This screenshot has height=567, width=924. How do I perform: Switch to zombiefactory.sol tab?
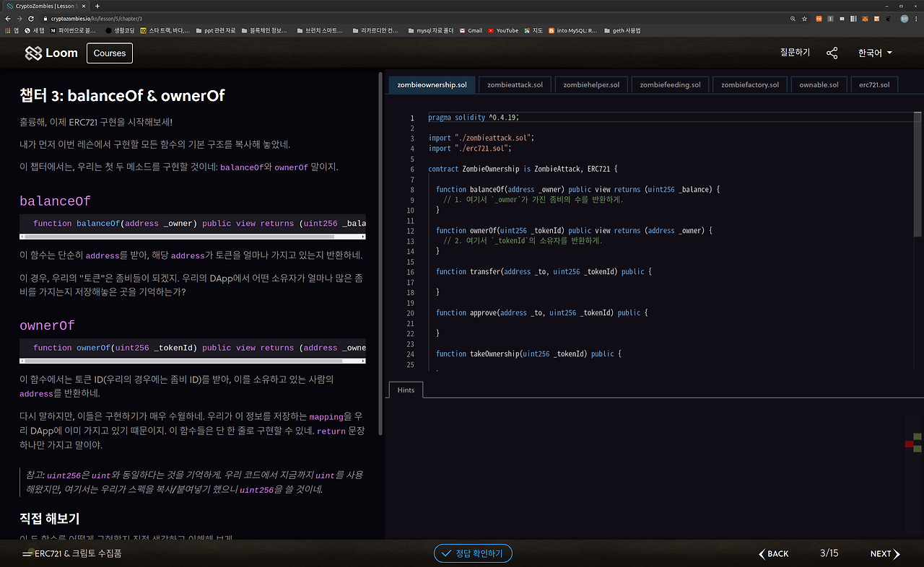(750, 84)
